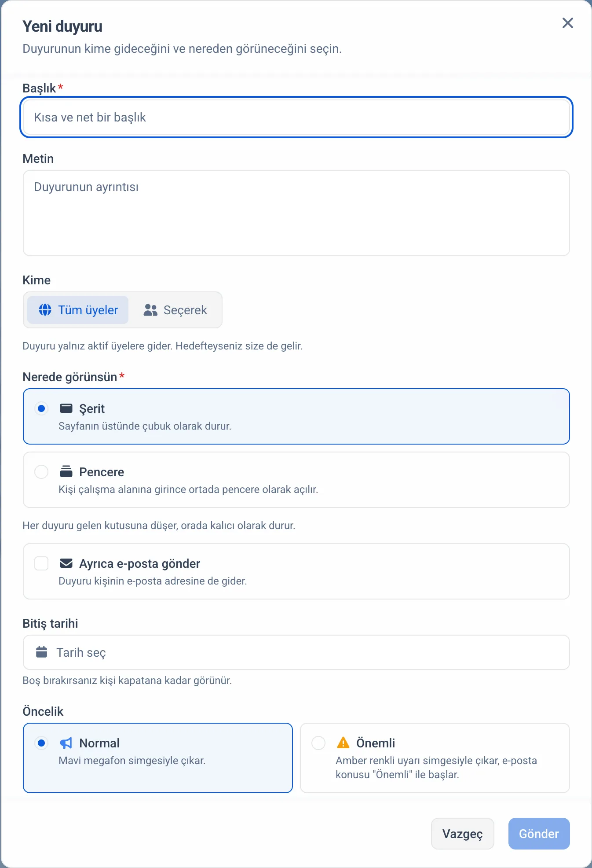This screenshot has width=592, height=868.
Task: Click the Gönder button
Action: 539,834
